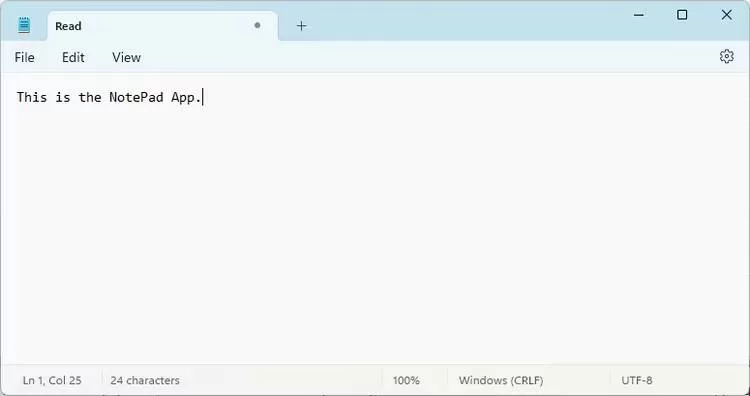Place cursor after App. in text area
The height and width of the screenshot is (396, 750).
[x=203, y=97]
